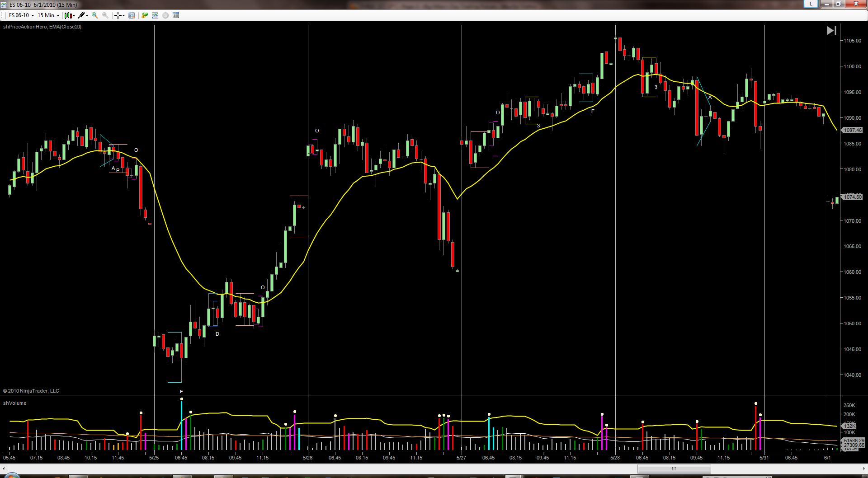Click the 200K volume axis label

849,414
